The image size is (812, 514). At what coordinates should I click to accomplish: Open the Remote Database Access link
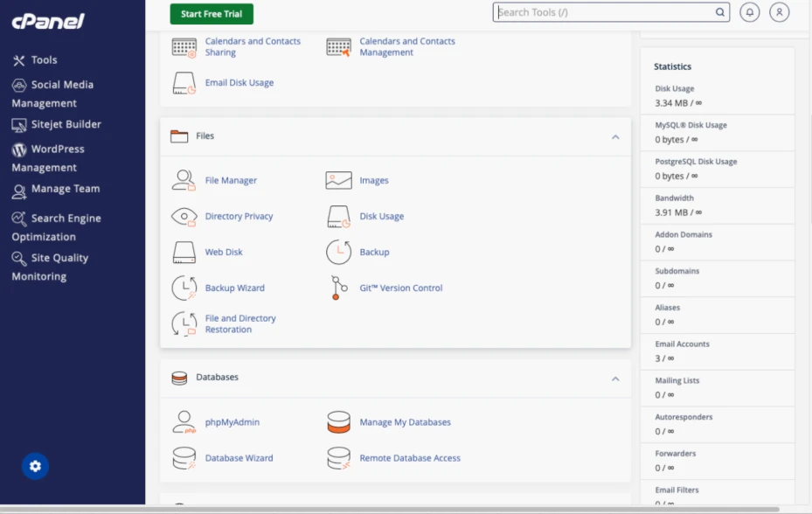pyautogui.click(x=410, y=458)
